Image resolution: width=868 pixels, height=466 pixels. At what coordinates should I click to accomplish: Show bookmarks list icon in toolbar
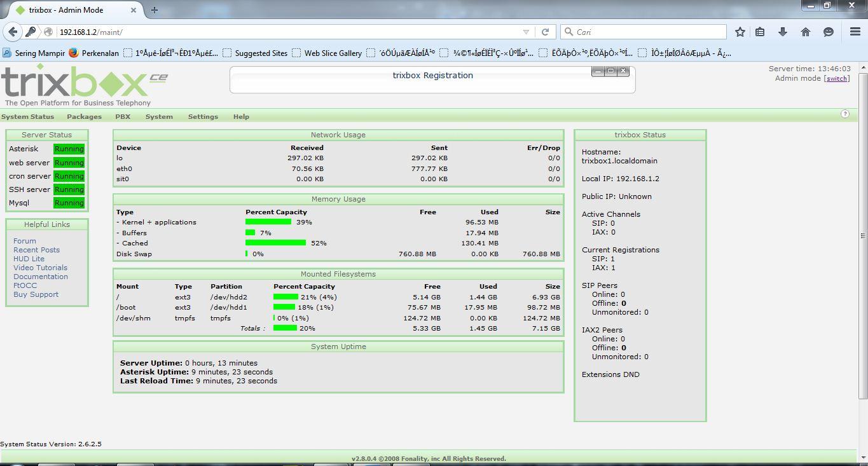click(760, 32)
